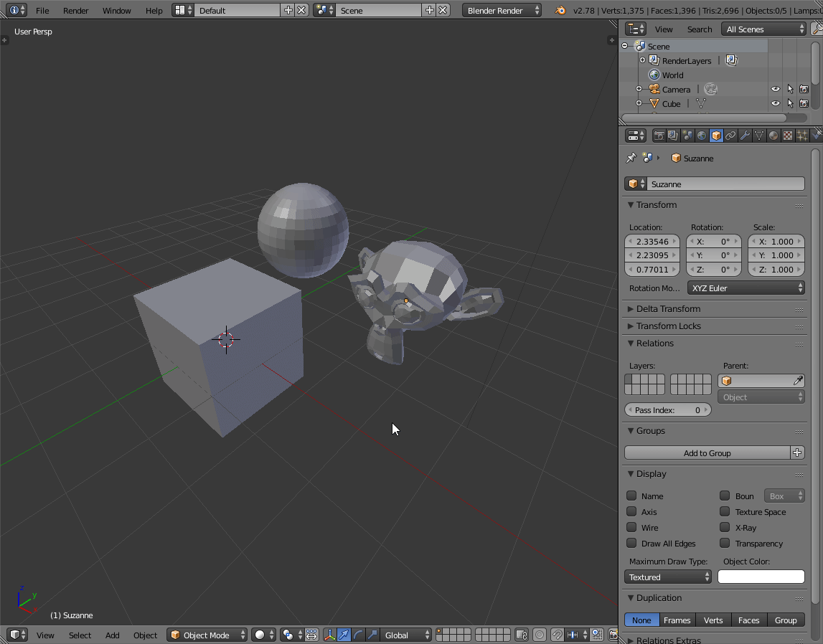Pin the properties context with pushpin
Screen dimensions: 823x644
click(x=631, y=158)
